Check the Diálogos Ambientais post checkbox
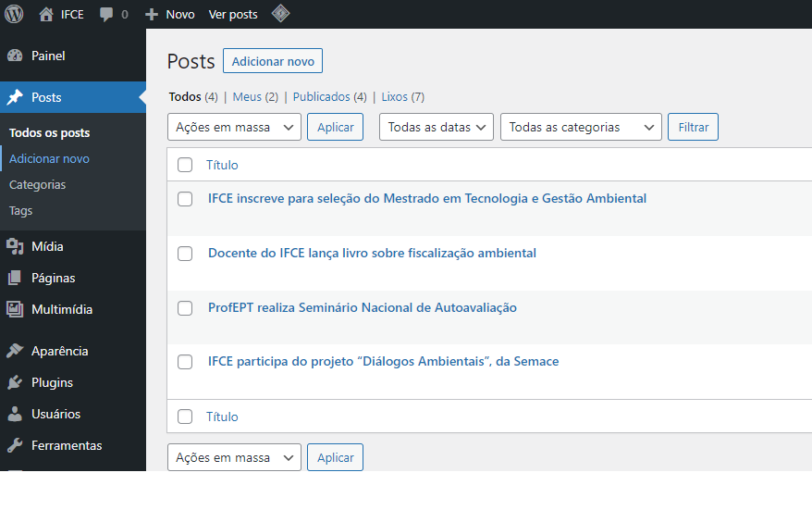Viewport: 812px width, 510px height. pyautogui.click(x=185, y=362)
